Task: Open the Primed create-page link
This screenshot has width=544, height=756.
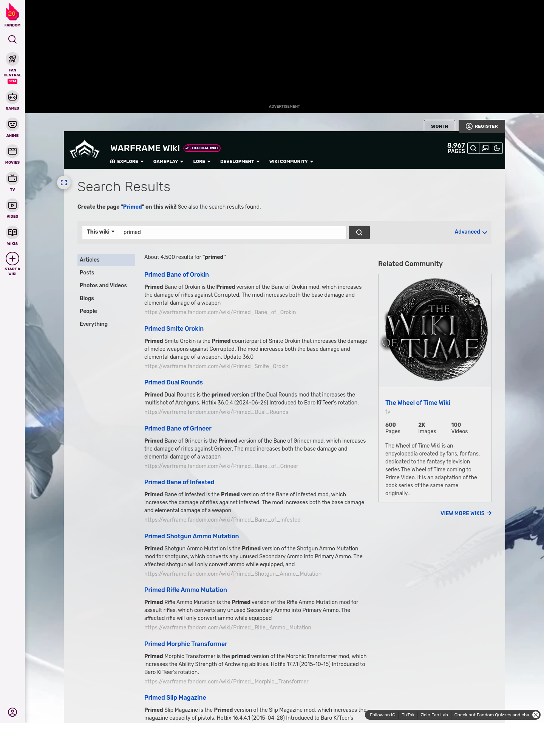Action: click(132, 207)
